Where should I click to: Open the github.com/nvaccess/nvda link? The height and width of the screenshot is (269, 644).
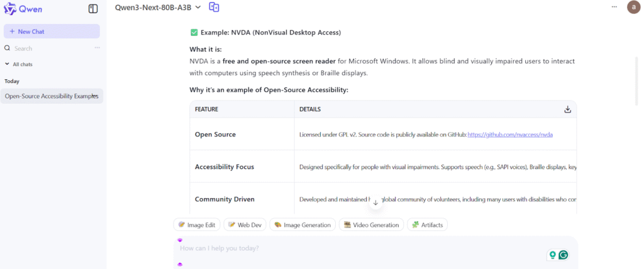(x=510, y=134)
